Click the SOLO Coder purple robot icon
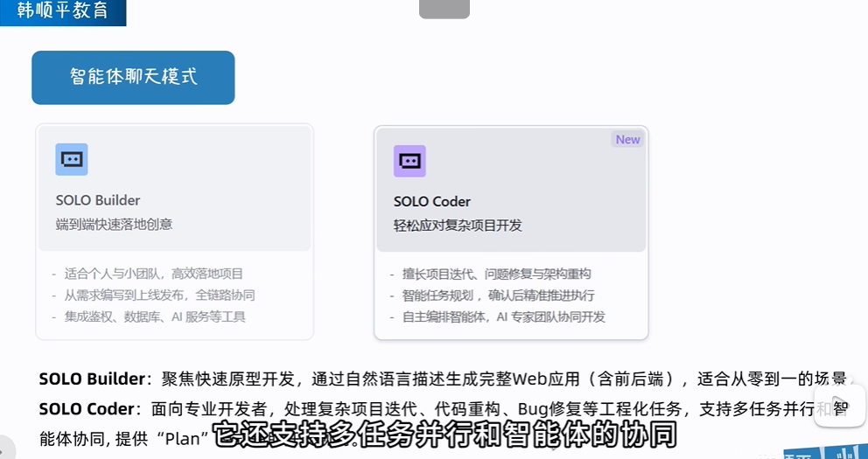Screen dimensions: 868x459 click(409, 161)
